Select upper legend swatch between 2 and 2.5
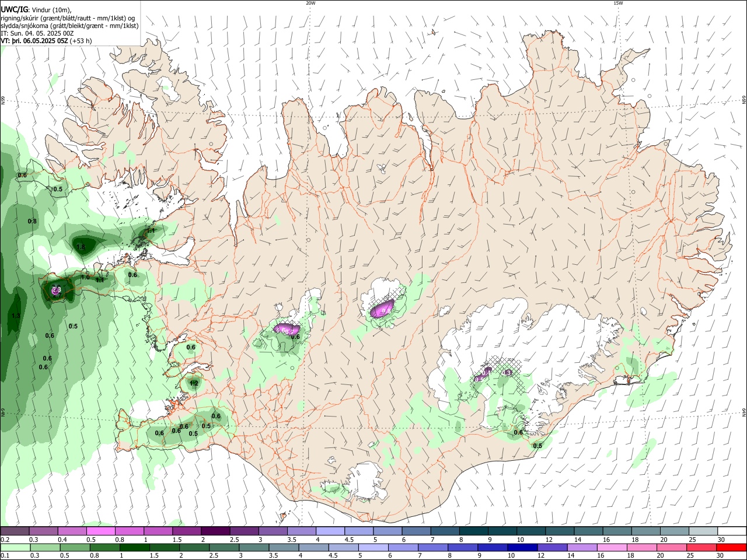Image resolution: width=747 pixels, height=560 pixels. [x=215, y=531]
